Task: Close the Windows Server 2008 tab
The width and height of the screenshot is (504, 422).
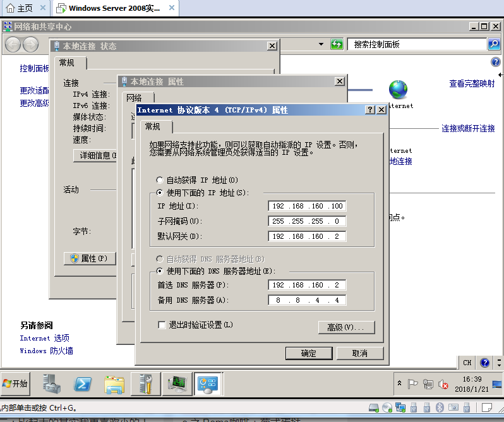Action: pos(172,8)
